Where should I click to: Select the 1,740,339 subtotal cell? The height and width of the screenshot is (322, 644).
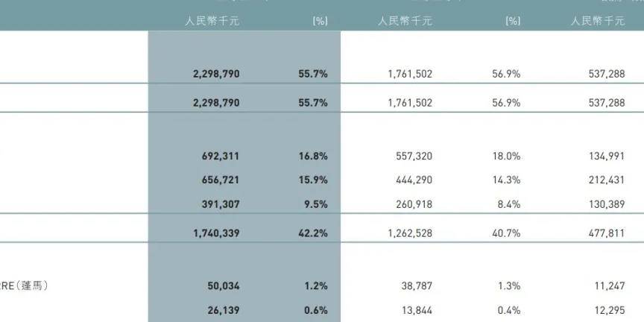coord(216,233)
